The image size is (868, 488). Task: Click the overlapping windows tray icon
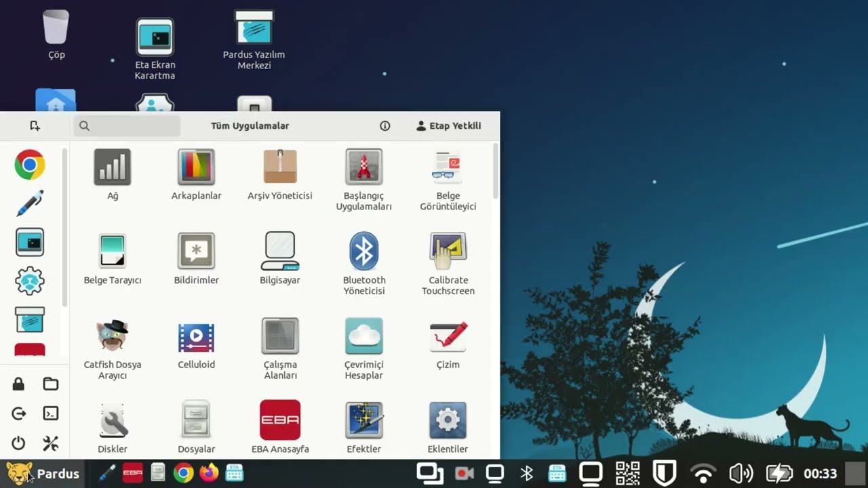click(430, 473)
